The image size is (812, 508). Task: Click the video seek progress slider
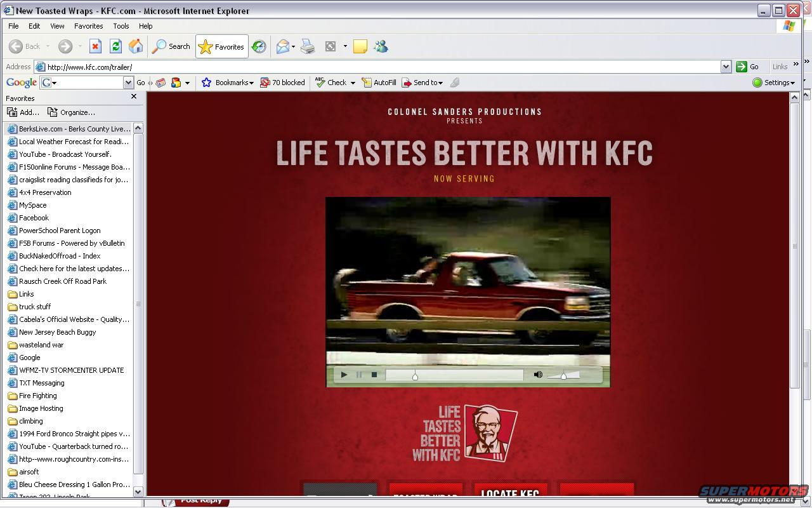point(454,375)
